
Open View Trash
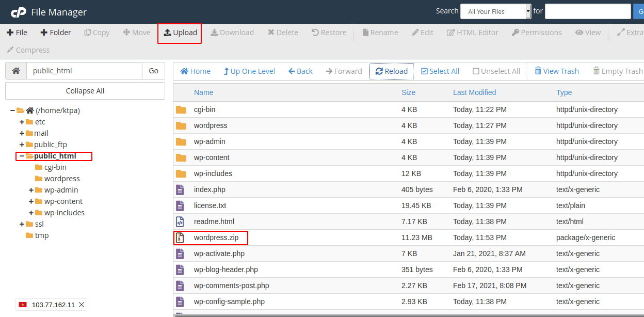[x=557, y=71]
